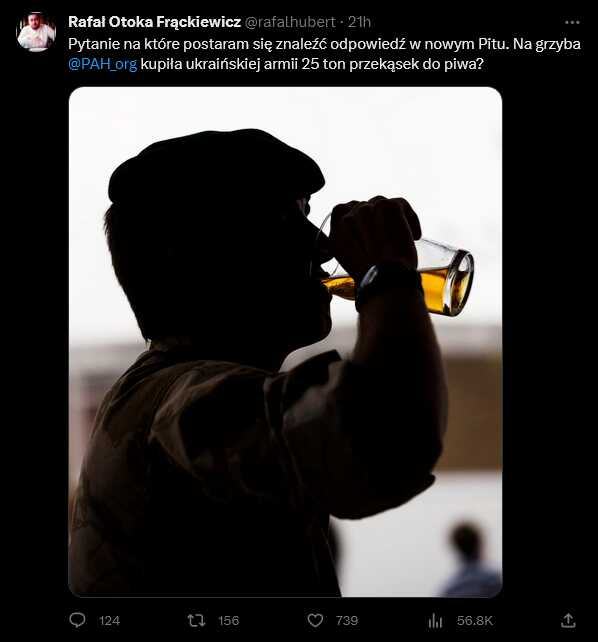Screen dimensions: 598x642
Task: Follow the @PAH_org mention link
Action: click(x=102, y=64)
